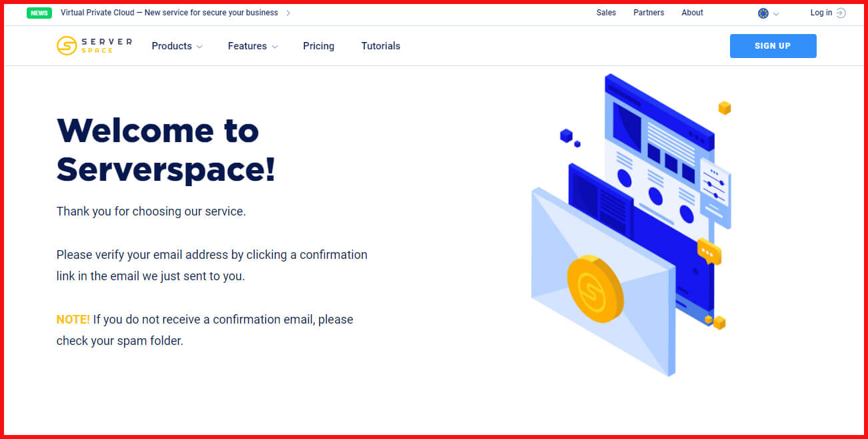This screenshot has width=868, height=439.
Task: Click the orange "NOTE!" text
Action: click(x=73, y=320)
